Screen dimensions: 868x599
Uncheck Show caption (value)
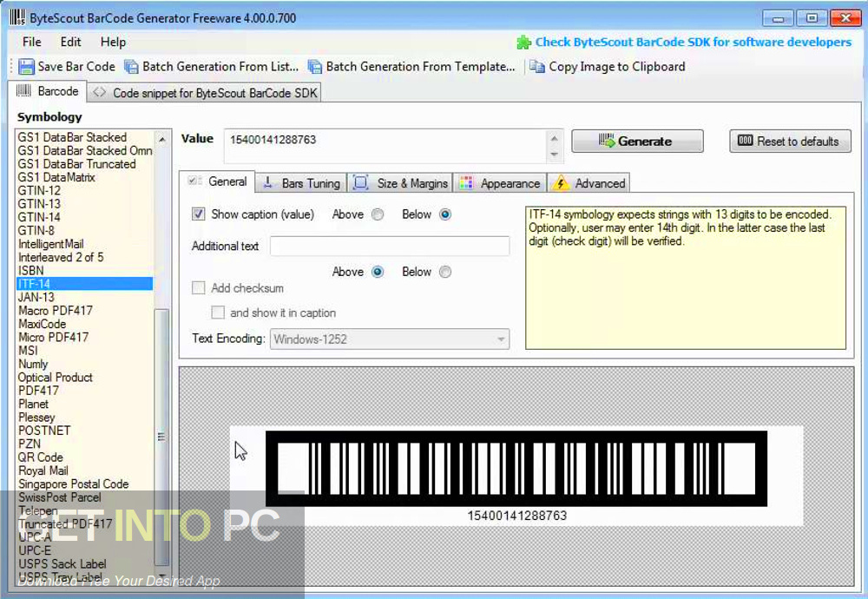[x=198, y=214]
